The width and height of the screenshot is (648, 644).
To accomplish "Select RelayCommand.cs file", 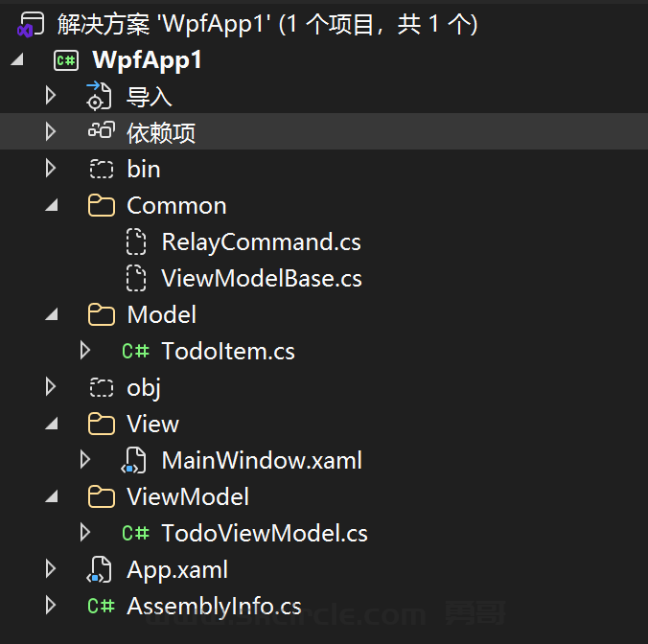I will point(261,241).
